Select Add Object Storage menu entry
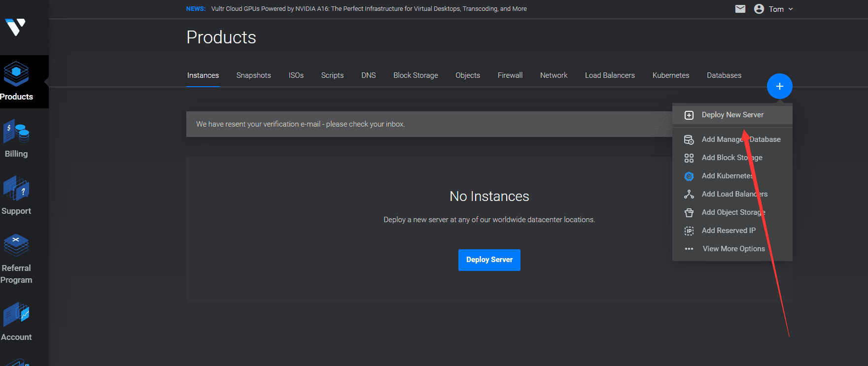The width and height of the screenshot is (868, 366). click(x=732, y=212)
